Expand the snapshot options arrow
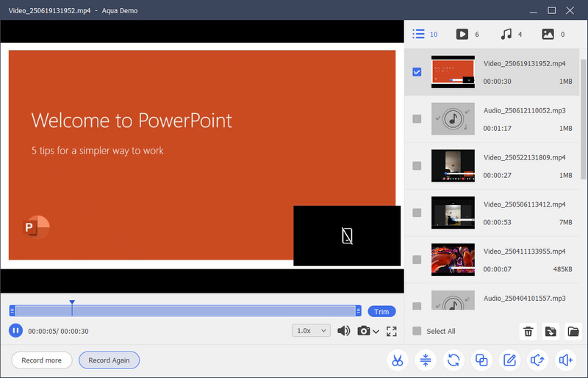Viewport: 588px width, 378px height. click(x=376, y=332)
